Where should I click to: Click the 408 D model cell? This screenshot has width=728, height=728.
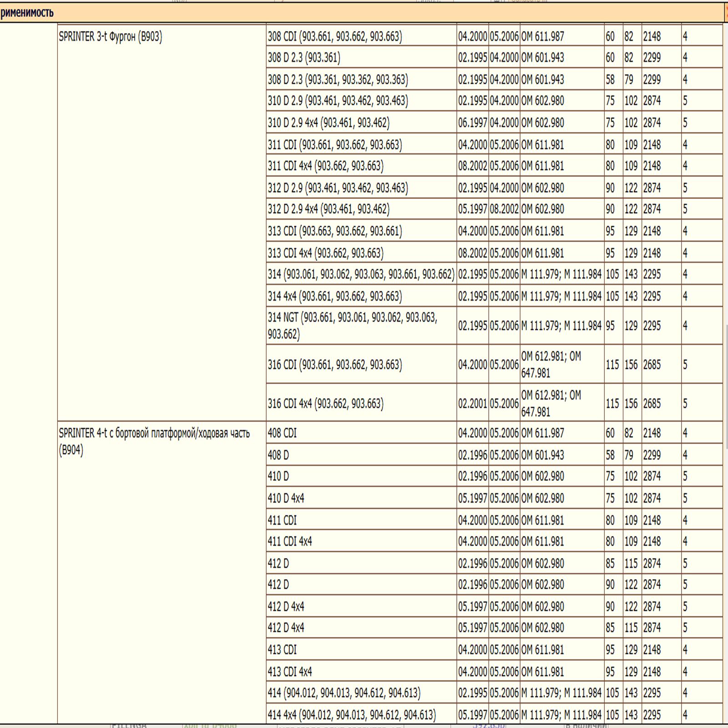pyautogui.click(x=278, y=455)
